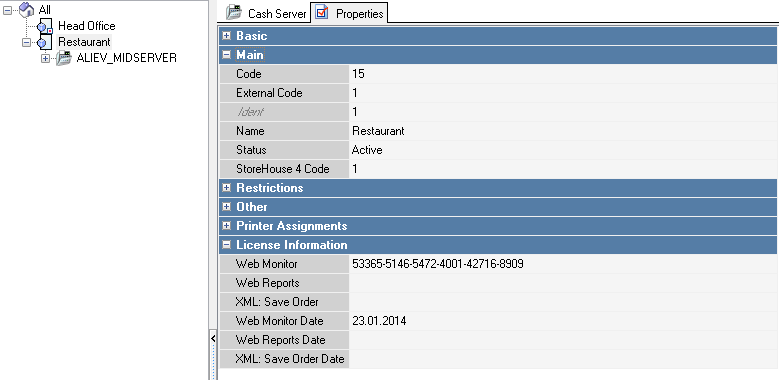Expand the Restrictions section

pos(227,188)
